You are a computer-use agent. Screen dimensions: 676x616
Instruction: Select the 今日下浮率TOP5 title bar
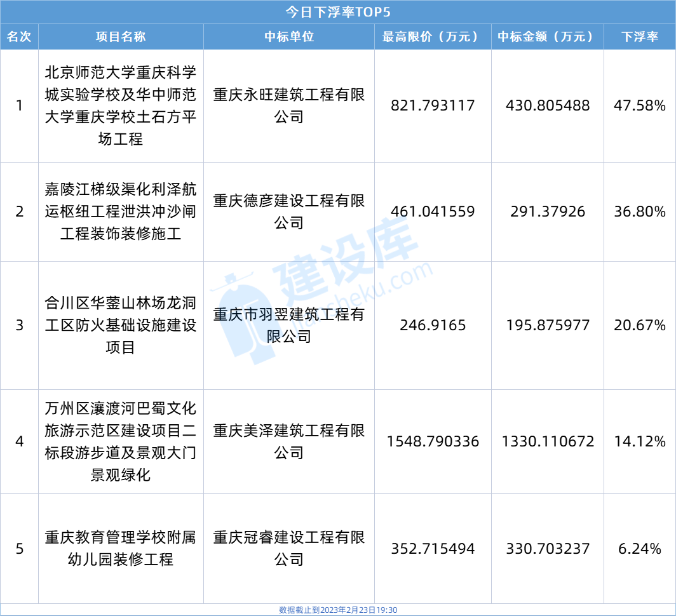coord(338,11)
